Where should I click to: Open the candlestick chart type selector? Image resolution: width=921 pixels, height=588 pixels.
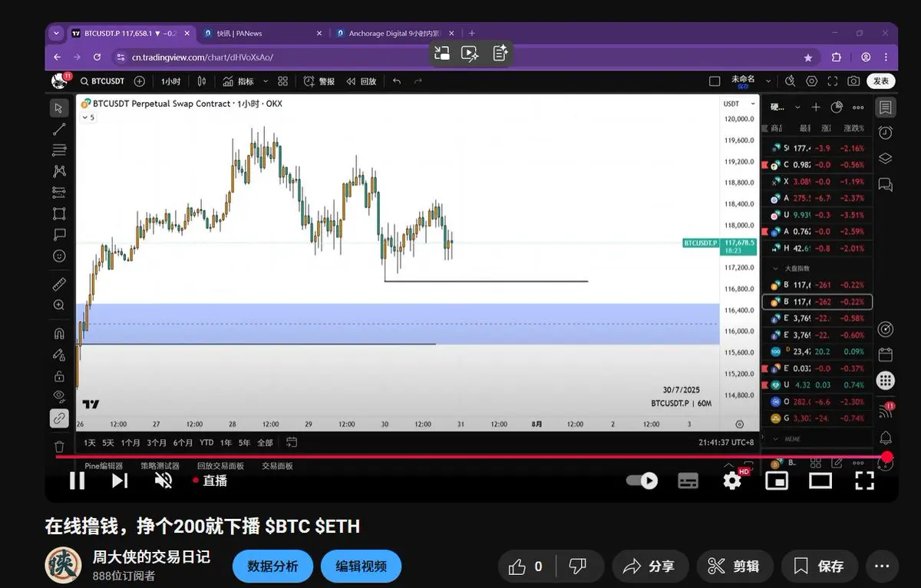pos(202,81)
